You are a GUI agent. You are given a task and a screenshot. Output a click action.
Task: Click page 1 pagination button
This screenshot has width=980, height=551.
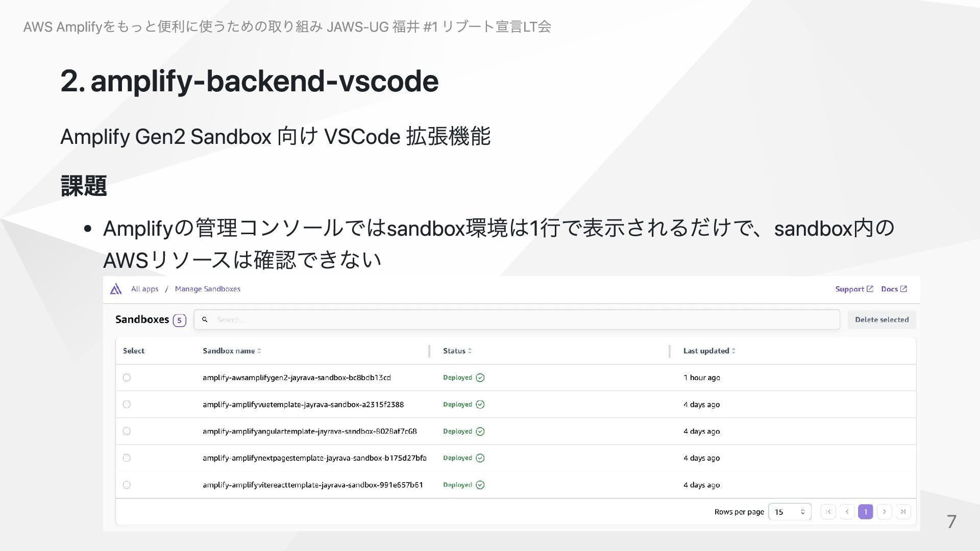pos(865,512)
